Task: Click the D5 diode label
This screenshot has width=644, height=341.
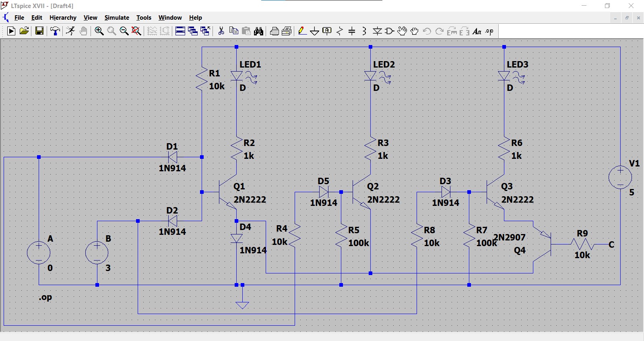Action: (x=324, y=181)
